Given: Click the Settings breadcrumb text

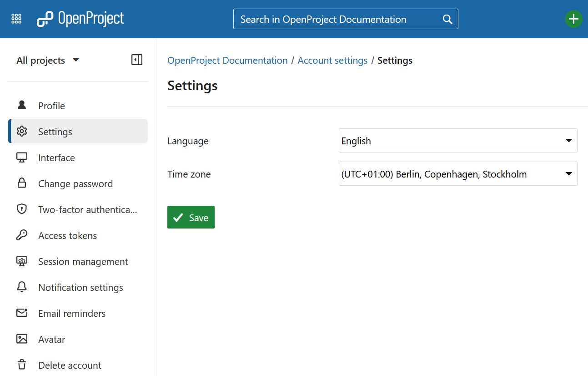Looking at the screenshot, I should point(395,61).
